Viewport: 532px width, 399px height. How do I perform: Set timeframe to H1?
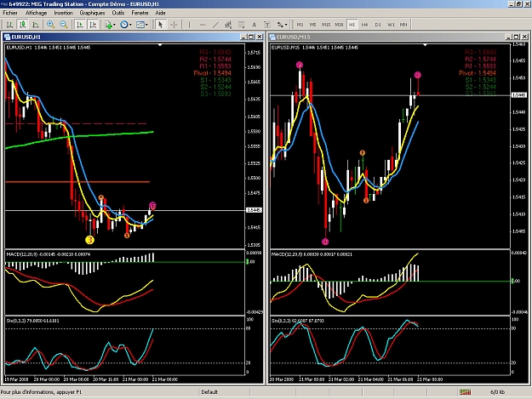(x=352, y=25)
